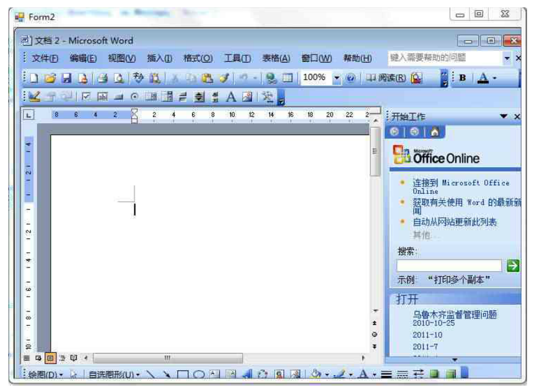
Task: Expand the help question box dropdown
Action: [x=507, y=58]
